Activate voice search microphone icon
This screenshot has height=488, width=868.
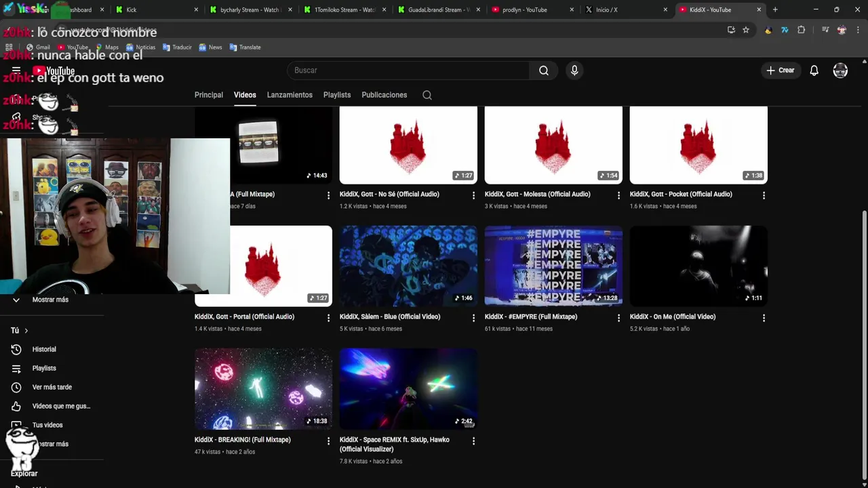(x=574, y=70)
